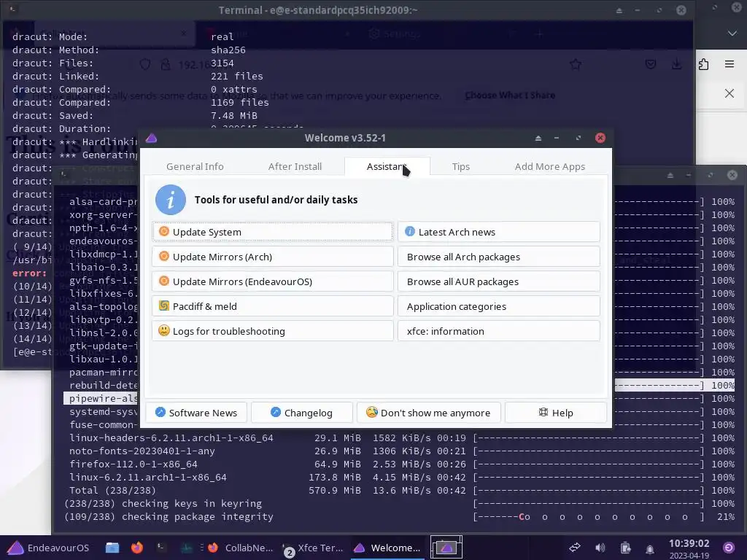Launch the file manager from the panel
The height and width of the screenshot is (560, 747).
click(x=112, y=548)
